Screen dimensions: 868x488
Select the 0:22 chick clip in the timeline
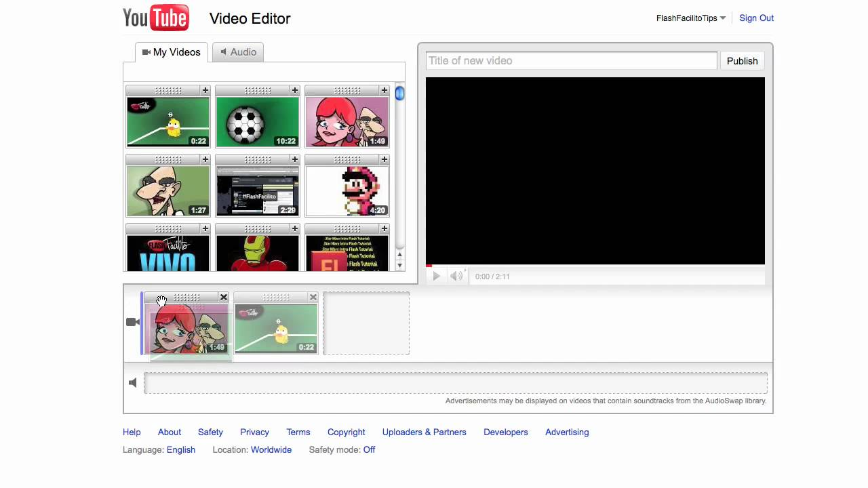[x=276, y=329]
